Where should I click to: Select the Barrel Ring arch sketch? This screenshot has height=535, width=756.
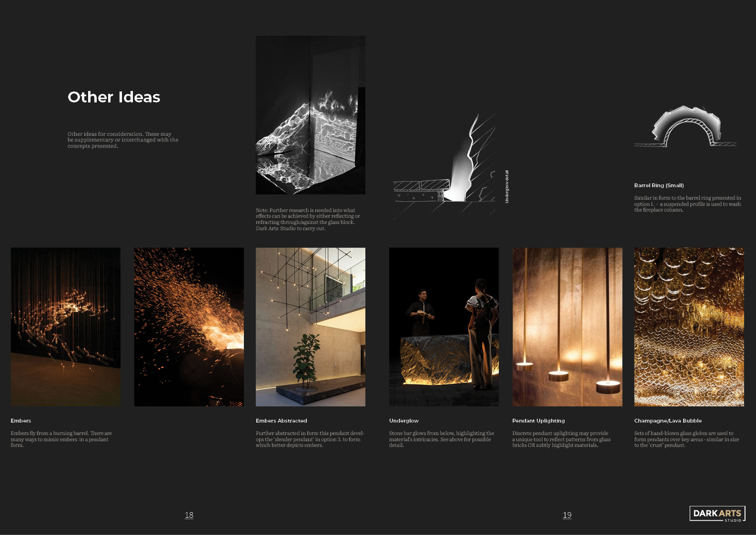tap(685, 127)
